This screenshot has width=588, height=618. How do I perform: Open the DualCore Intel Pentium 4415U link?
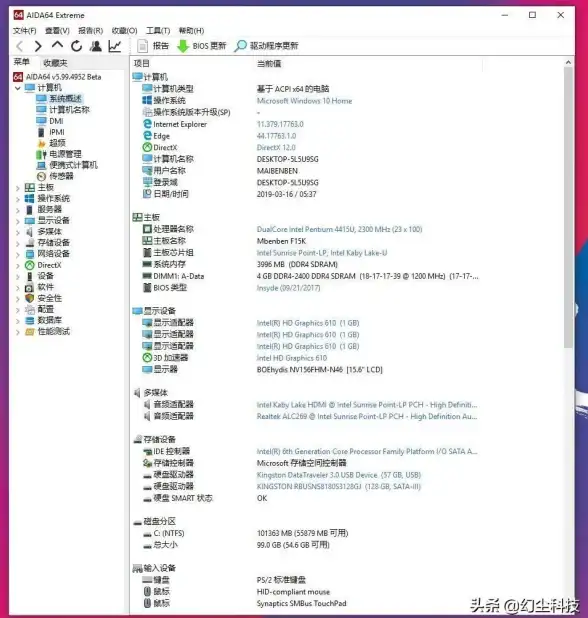[339, 229]
